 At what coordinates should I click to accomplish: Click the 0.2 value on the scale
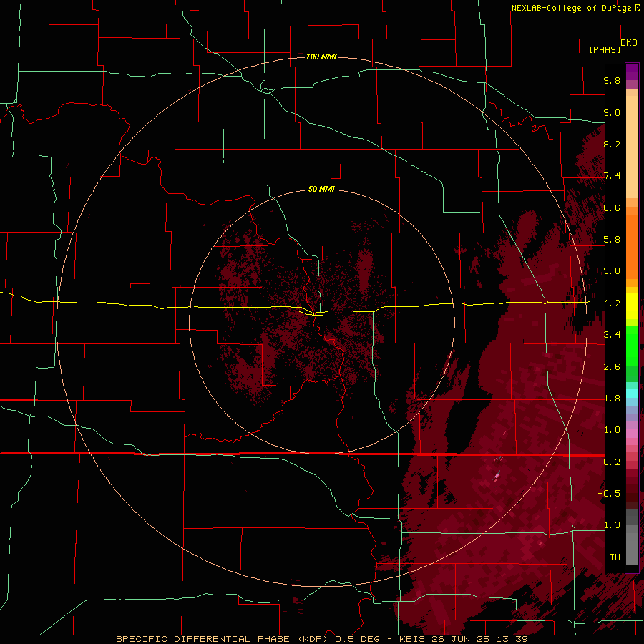pos(612,462)
